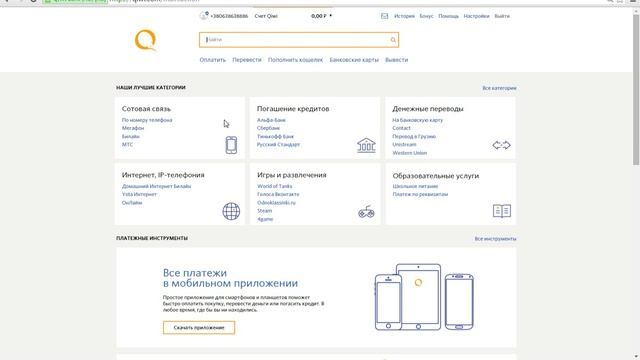Screen dimensions: 640x360
Task: Select Голоса Вконтакте link
Action: click(x=278, y=194)
